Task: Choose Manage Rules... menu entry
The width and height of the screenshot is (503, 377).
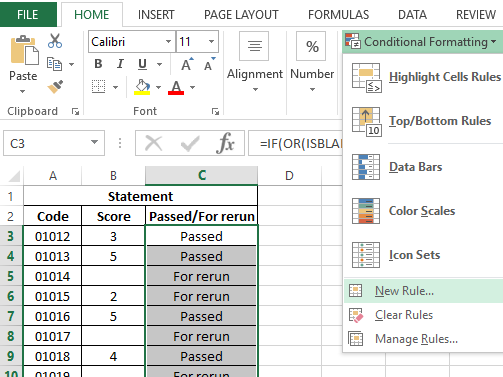Action: click(x=423, y=339)
